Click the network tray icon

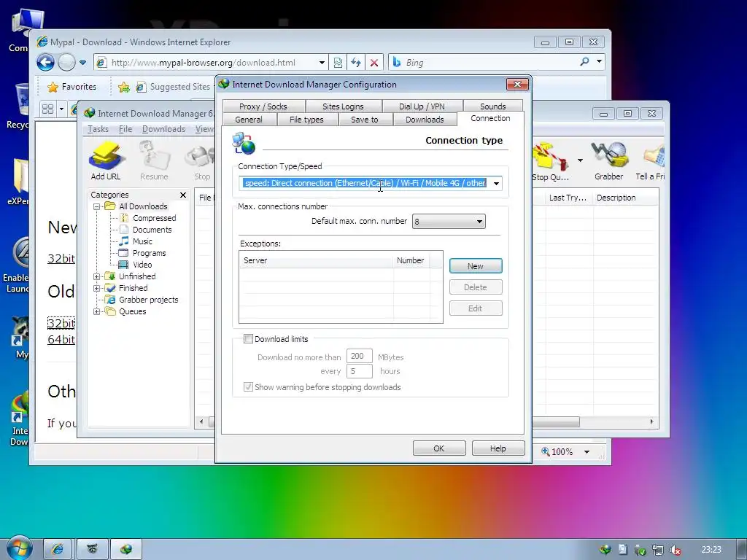[658, 550]
